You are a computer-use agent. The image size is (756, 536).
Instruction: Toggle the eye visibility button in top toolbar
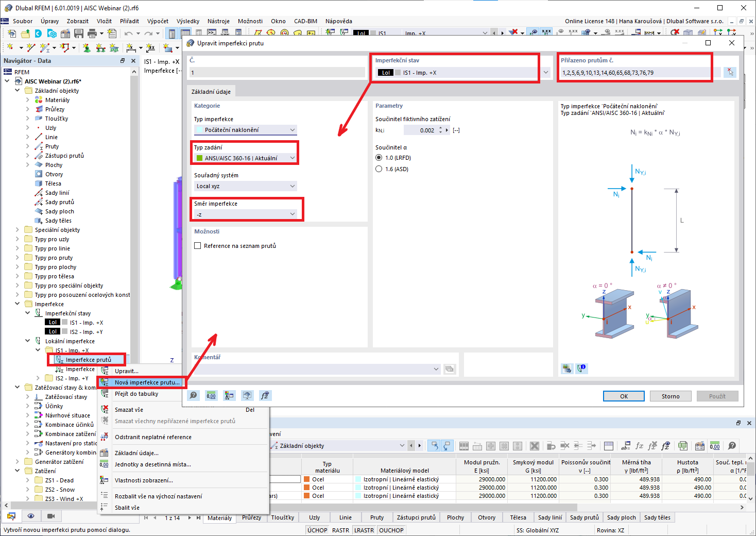(534, 32)
